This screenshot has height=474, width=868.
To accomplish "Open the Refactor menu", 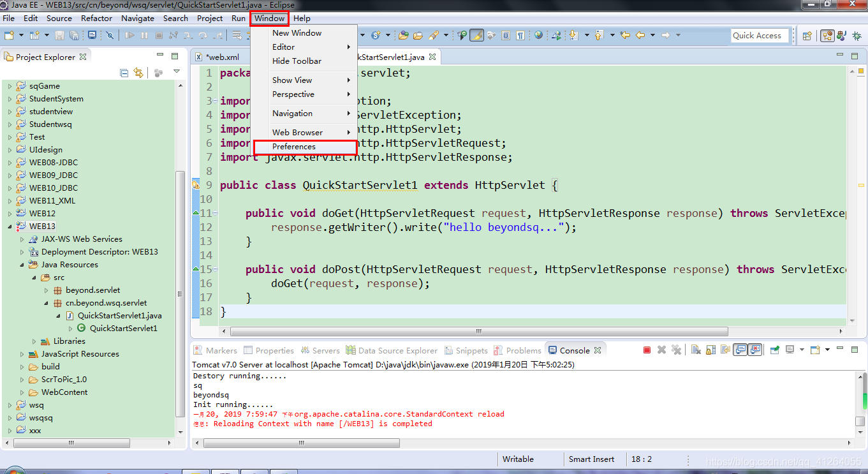I will point(97,19).
